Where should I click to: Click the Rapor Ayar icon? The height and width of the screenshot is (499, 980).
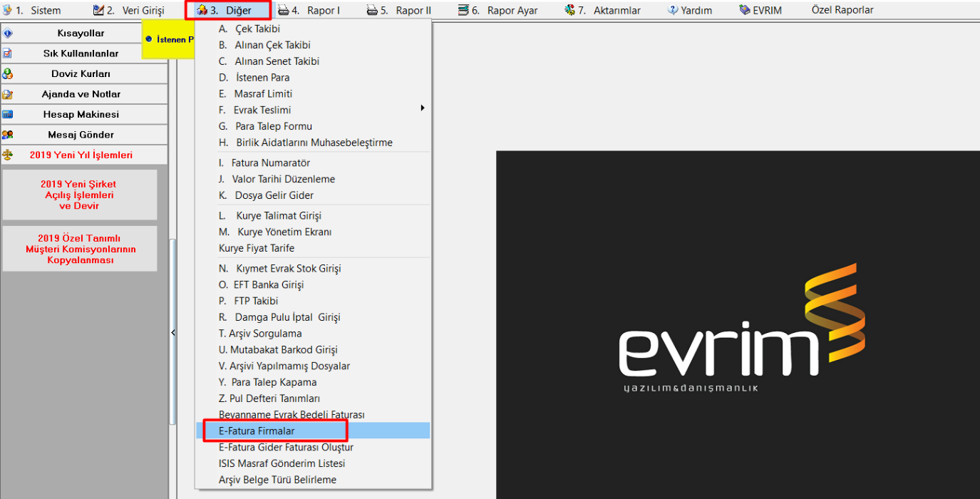coord(463,10)
